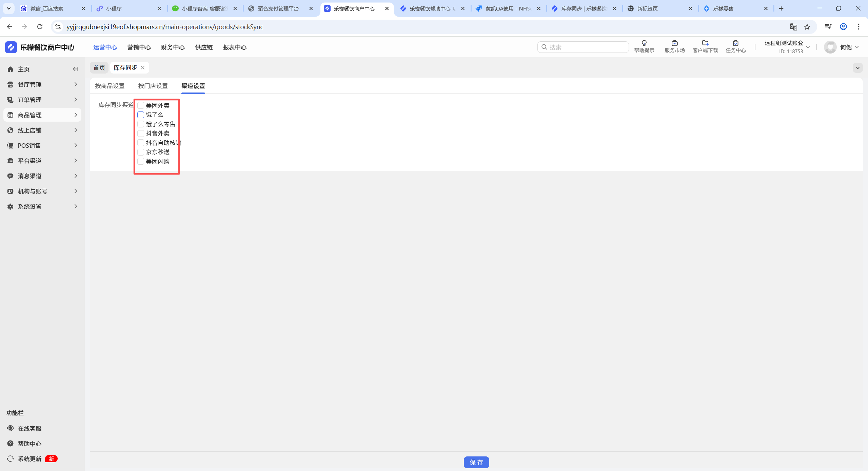Go to the 首页 page tab
Viewport: 868px width, 471px height.
pyautogui.click(x=99, y=68)
